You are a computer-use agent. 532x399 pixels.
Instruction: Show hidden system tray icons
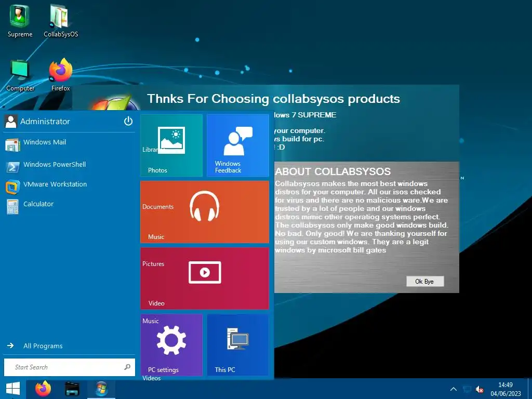point(453,389)
